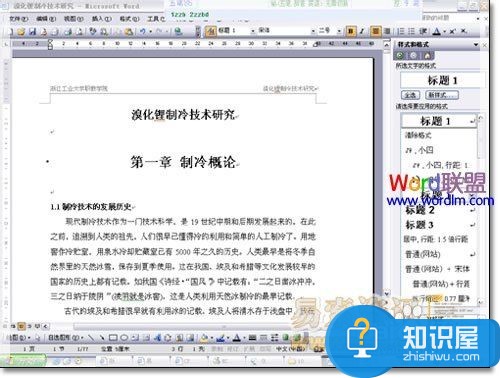Open the font color dropdown arrow
The image size is (500, 378).
pyautogui.click(x=444, y=32)
